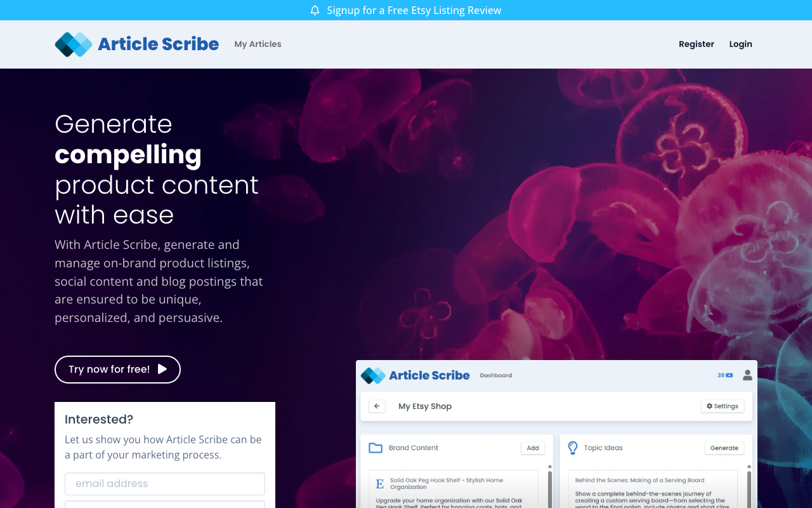Click the bell icon in the top banner
The image size is (812, 508).
tap(315, 10)
